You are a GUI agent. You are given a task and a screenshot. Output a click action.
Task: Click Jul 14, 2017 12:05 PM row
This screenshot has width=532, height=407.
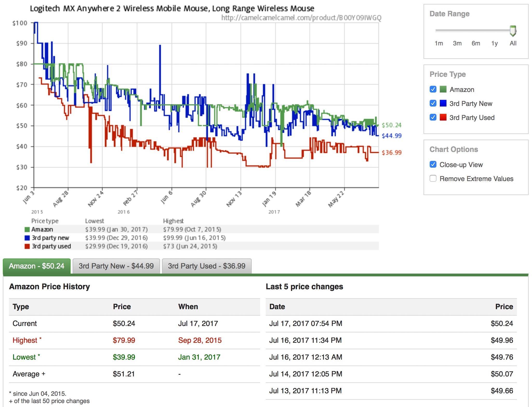(x=391, y=374)
